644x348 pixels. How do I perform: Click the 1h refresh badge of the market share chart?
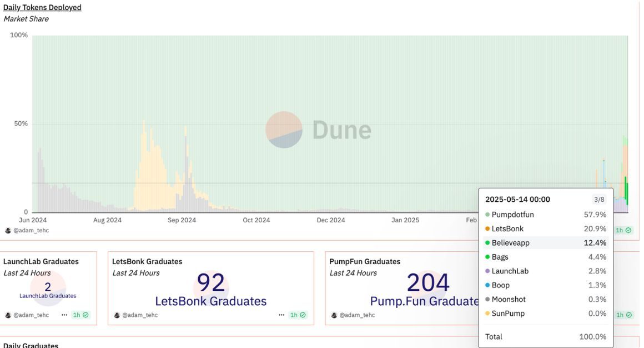623,230
